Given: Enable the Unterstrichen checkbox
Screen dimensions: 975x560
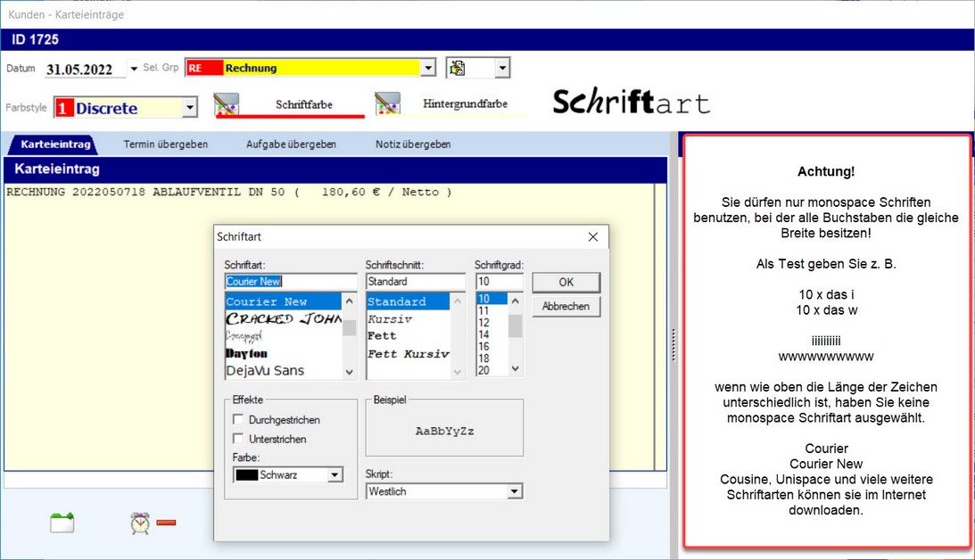Looking at the screenshot, I should (238, 439).
